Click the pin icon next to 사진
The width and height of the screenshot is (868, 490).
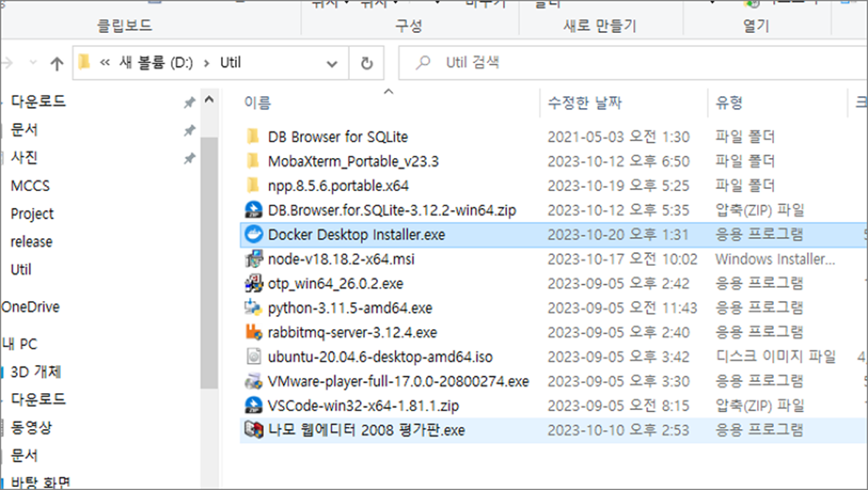pos(190,159)
